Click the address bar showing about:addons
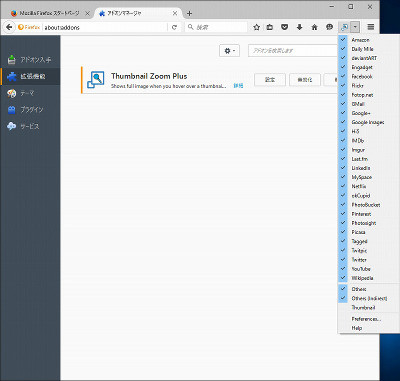Screen dimensions: 400x381 pyautogui.click(x=105, y=27)
